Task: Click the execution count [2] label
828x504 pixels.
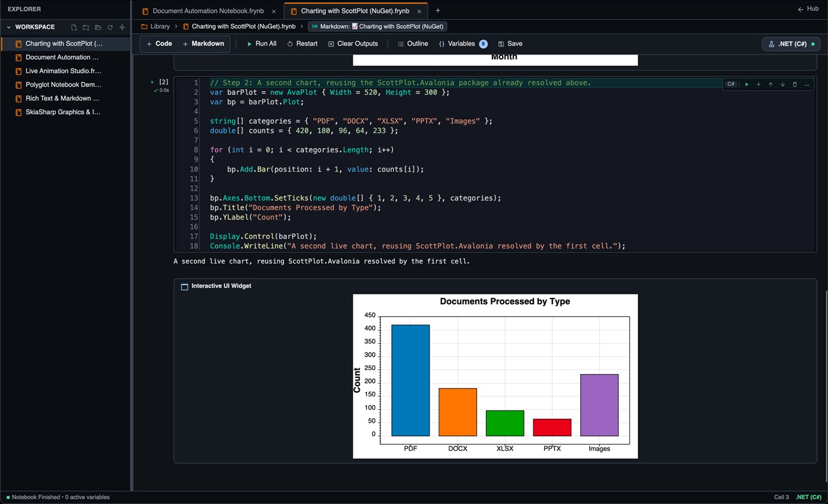Action: click(x=164, y=83)
